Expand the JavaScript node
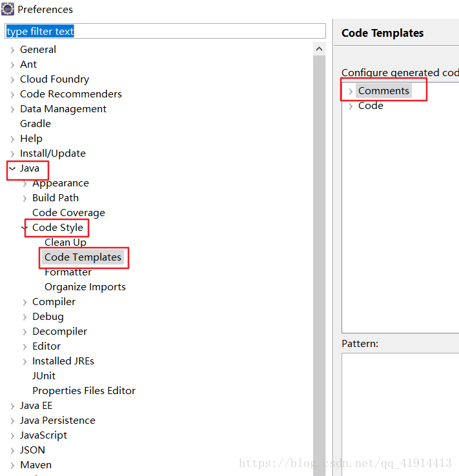 tap(12, 436)
